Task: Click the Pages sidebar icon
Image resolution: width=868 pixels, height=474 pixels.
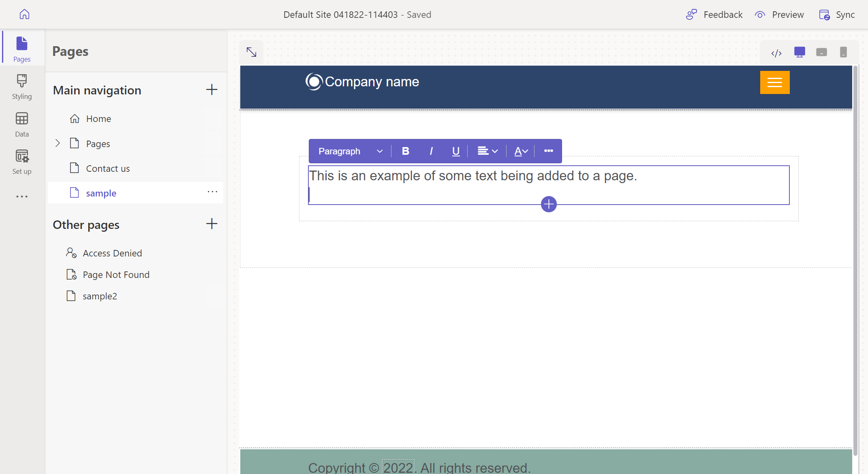Action: (x=22, y=49)
